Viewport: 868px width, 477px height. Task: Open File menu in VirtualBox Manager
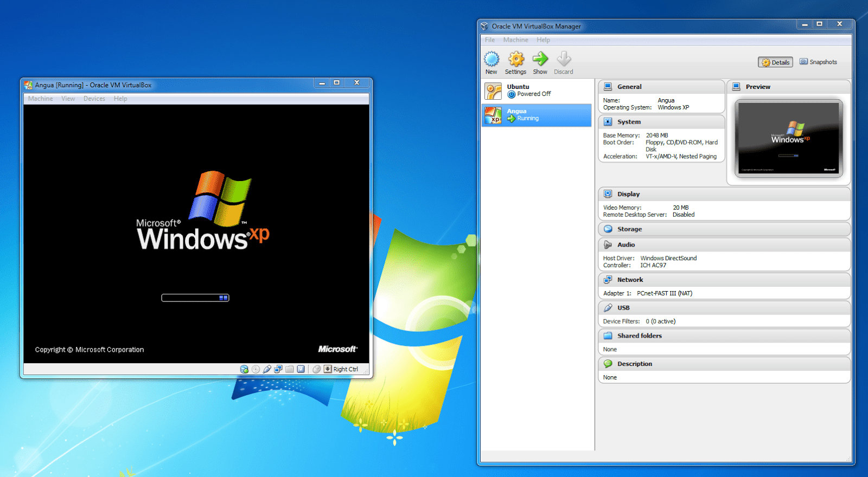(490, 40)
